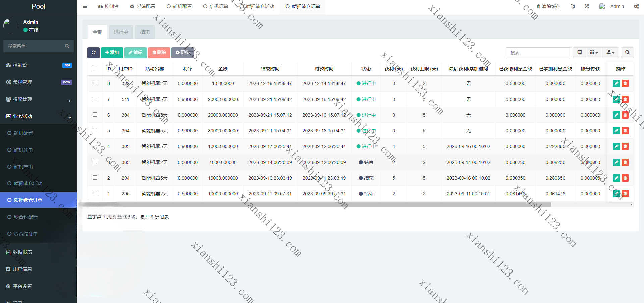The image size is (644, 303).
Task: Check the checkbox for row ID 6
Action: point(95,115)
